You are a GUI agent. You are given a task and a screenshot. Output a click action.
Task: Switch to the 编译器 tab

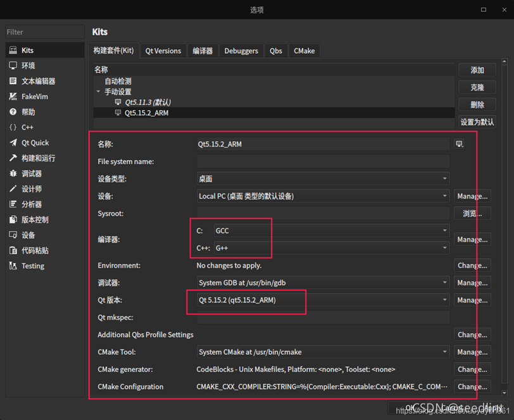coord(203,51)
